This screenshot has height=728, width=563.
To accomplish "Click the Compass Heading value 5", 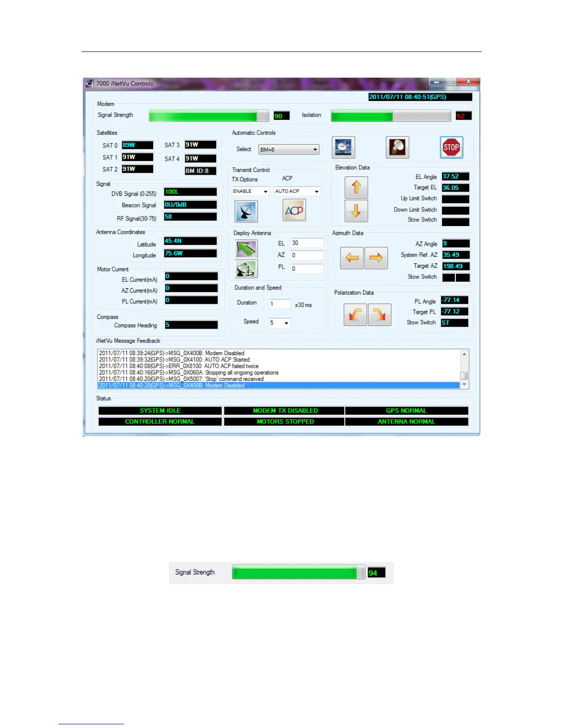I will pos(191,325).
